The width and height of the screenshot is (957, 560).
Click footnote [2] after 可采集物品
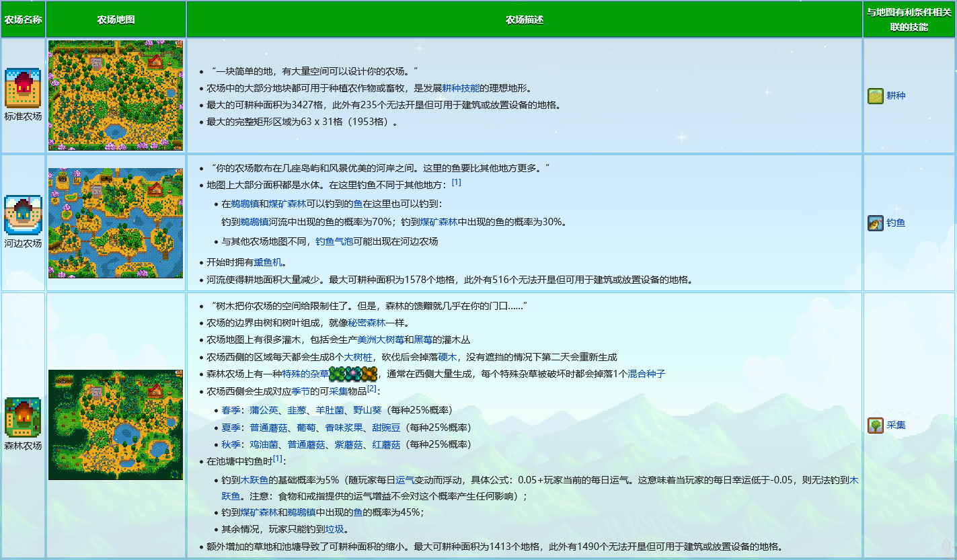coord(372,389)
